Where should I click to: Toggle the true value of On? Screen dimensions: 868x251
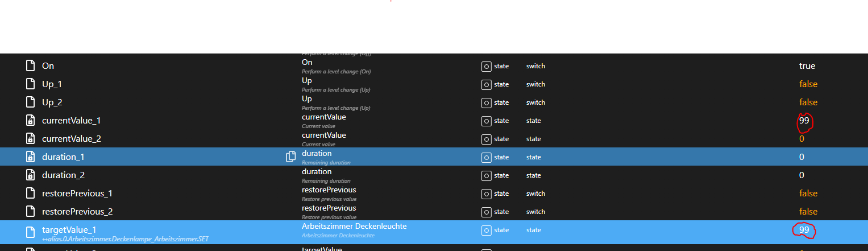pyautogui.click(x=807, y=66)
